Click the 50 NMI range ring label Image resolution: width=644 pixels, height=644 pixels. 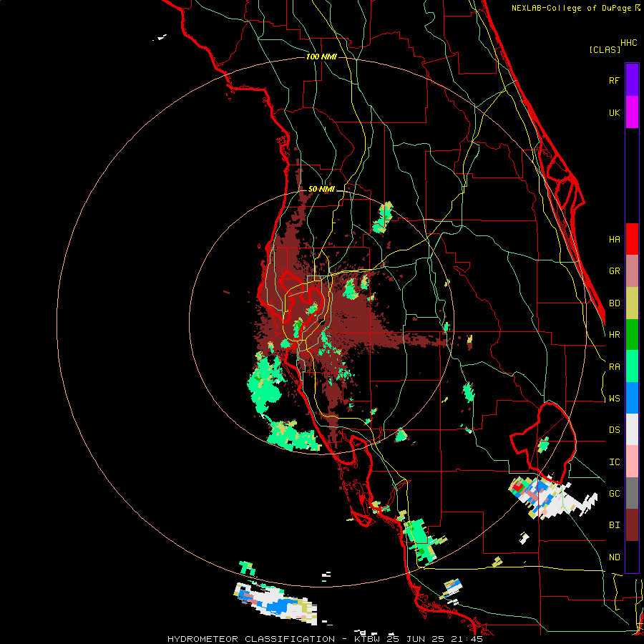[321, 189]
